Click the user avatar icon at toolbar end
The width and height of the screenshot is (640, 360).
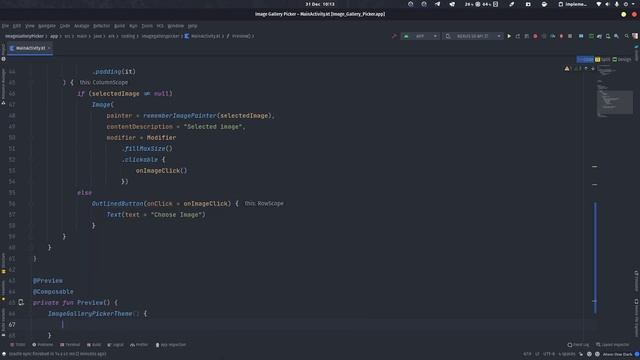(635, 36)
